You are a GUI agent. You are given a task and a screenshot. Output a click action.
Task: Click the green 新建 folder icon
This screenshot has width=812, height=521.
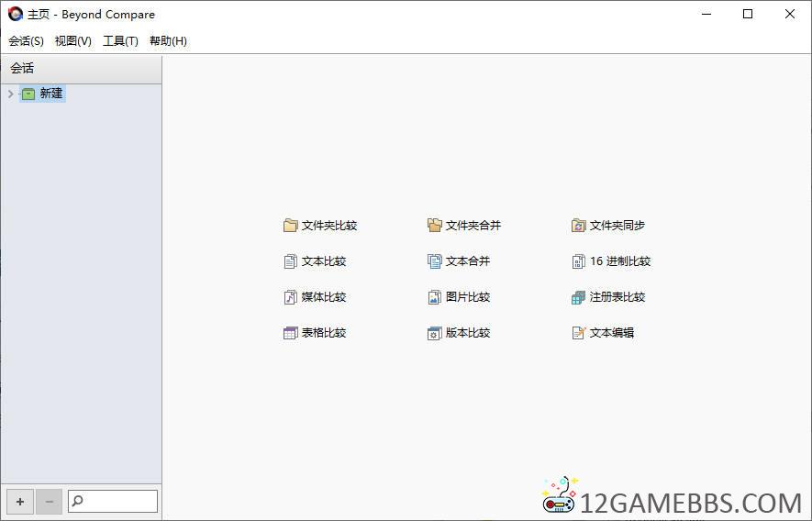point(28,94)
